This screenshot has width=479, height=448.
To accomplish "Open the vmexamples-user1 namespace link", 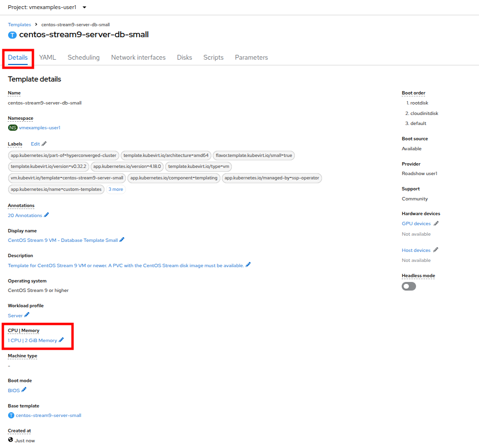I will tap(40, 128).
